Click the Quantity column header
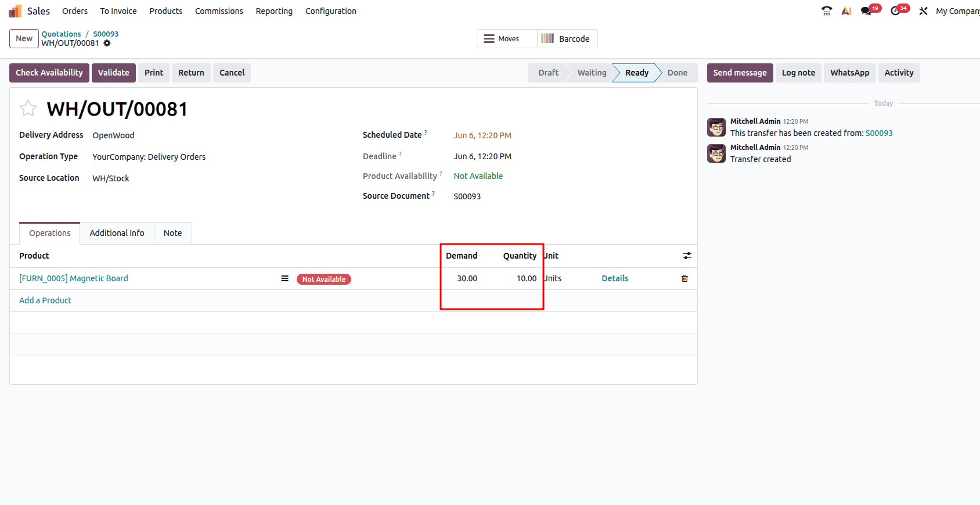 [x=520, y=256]
